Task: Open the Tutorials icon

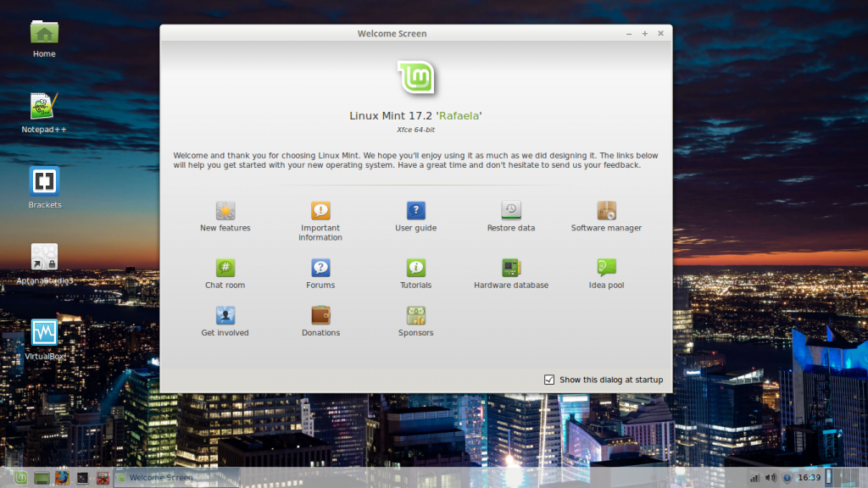Action: click(415, 269)
